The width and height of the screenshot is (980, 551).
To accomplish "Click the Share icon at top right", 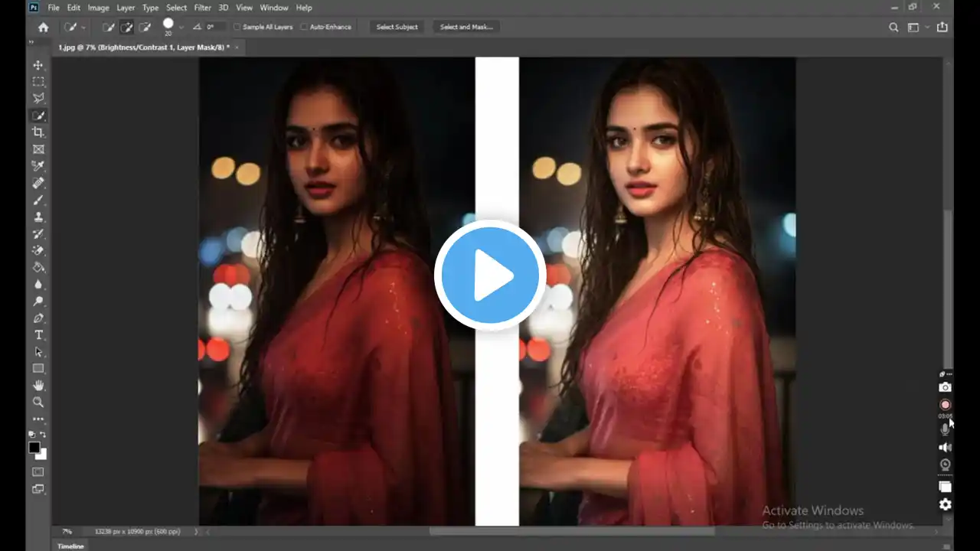I will click(942, 27).
